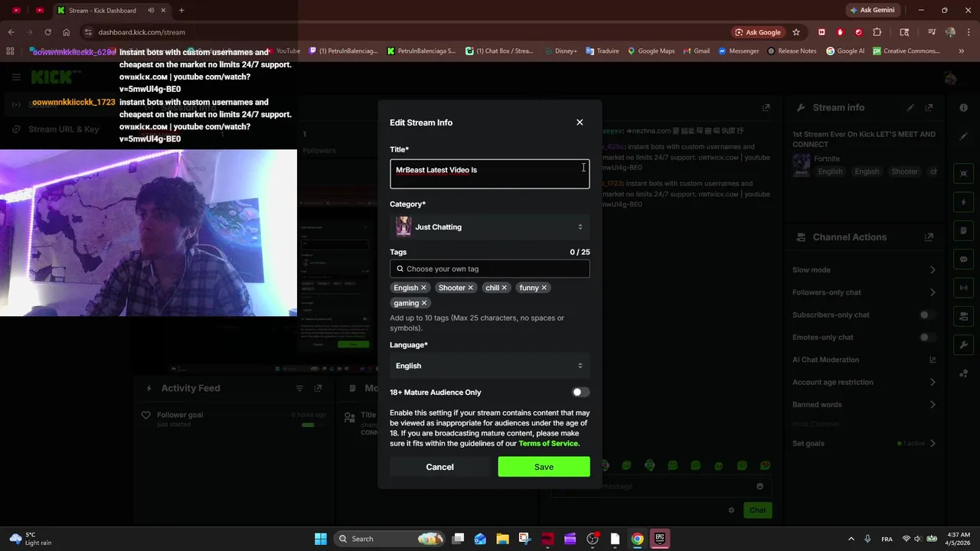Click the Just Chatting category thumbnail

pos(403,227)
